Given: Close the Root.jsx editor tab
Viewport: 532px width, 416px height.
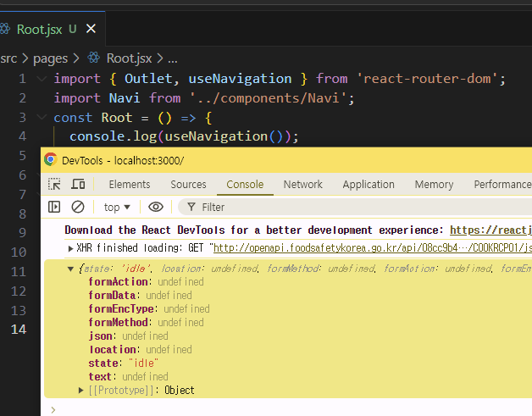Looking at the screenshot, I should tap(91, 29).
